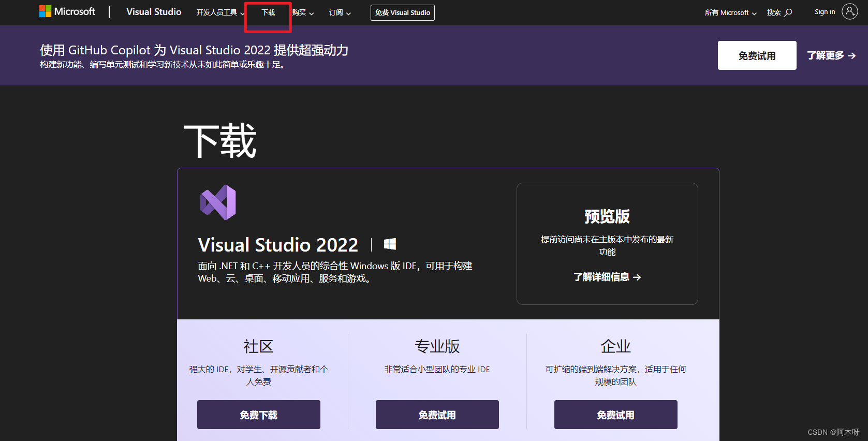Viewport: 868px width, 441px height.
Task: Click the Microsoft logo
Action: coord(67,11)
